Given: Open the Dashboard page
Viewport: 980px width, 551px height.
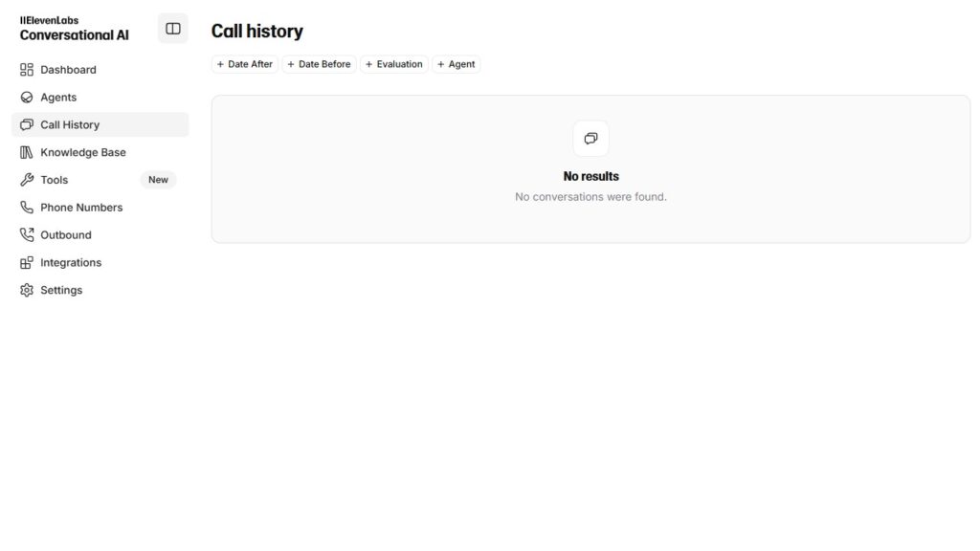Looking at the screenshot, I should (x=100, y=70).
